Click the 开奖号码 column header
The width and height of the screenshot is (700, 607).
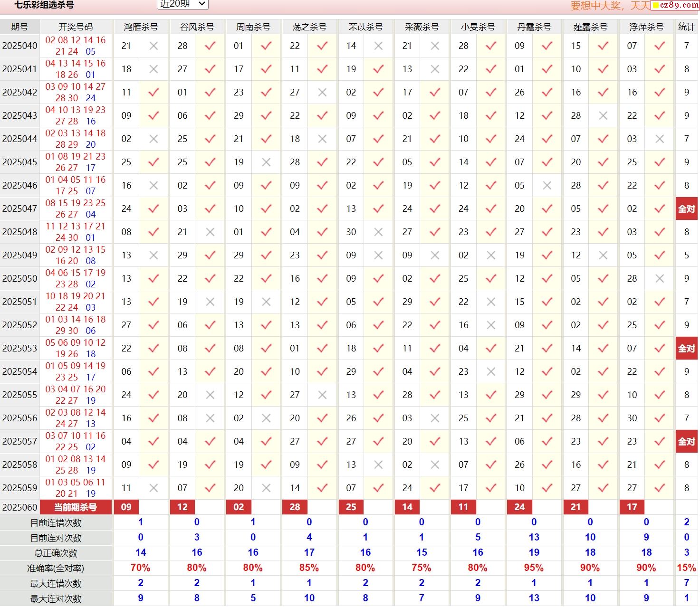pos(76,27)
